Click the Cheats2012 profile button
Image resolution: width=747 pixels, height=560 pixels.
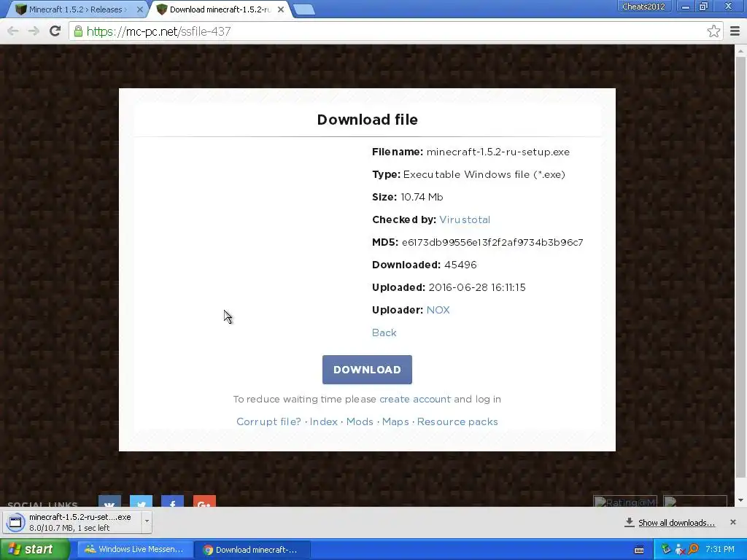coord(643,7)
